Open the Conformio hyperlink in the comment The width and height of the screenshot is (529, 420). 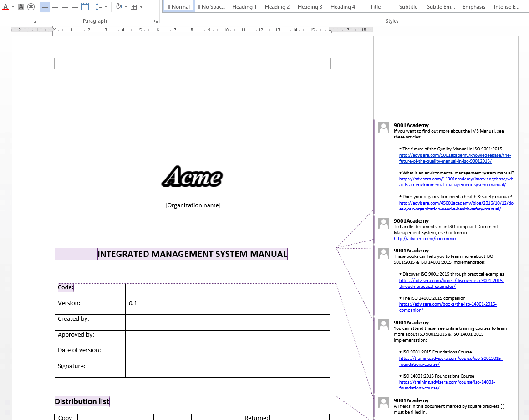click(424, 238)
